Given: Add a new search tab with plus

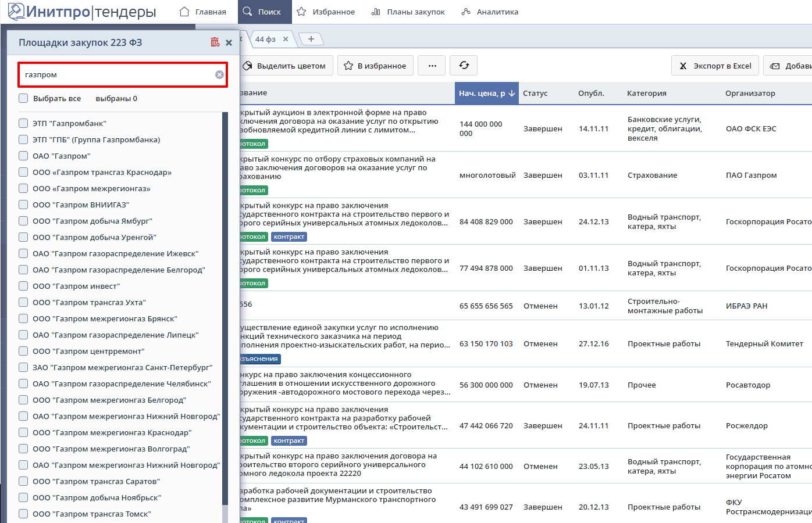Looking at the screenshot, I should pos(311,39).
